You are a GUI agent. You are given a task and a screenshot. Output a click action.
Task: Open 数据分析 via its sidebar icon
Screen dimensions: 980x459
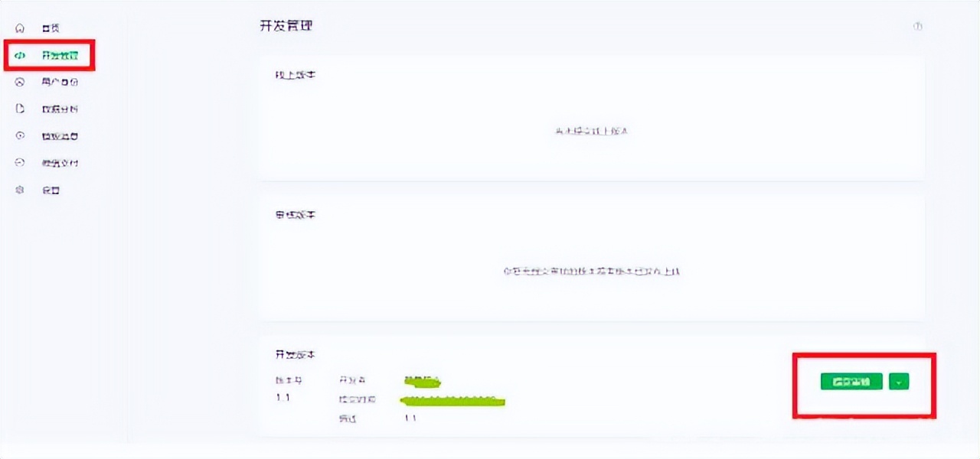[19, 109]
